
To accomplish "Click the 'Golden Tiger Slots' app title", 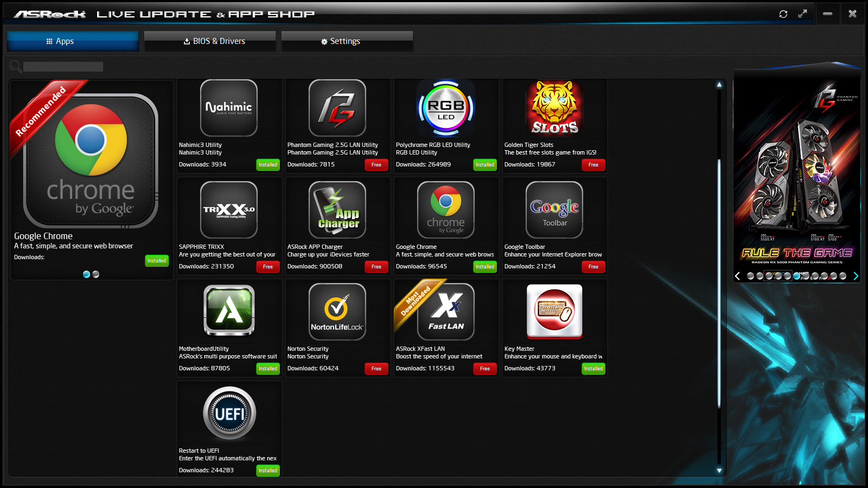I will tap(529, 145).
